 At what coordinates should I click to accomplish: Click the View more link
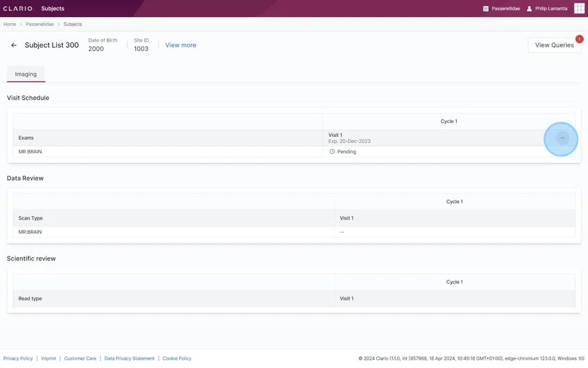point(181,45)
